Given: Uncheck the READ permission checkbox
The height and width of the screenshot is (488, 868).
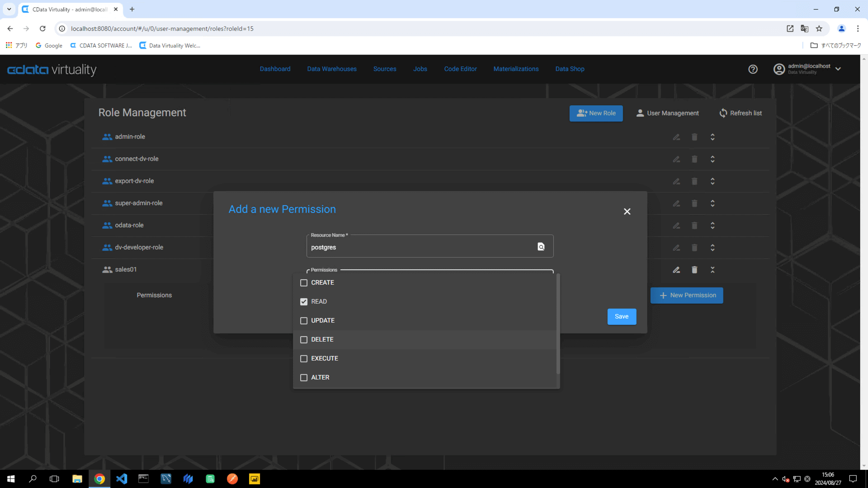Looking at the screenshot, I should [x=304, y=302].
